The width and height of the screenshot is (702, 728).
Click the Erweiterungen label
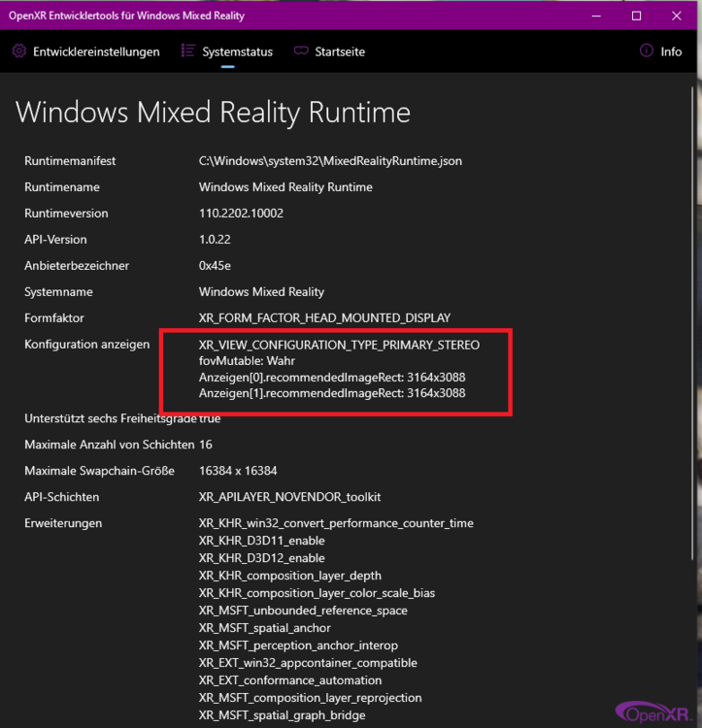pyautogui.click(x=63, y=523)
